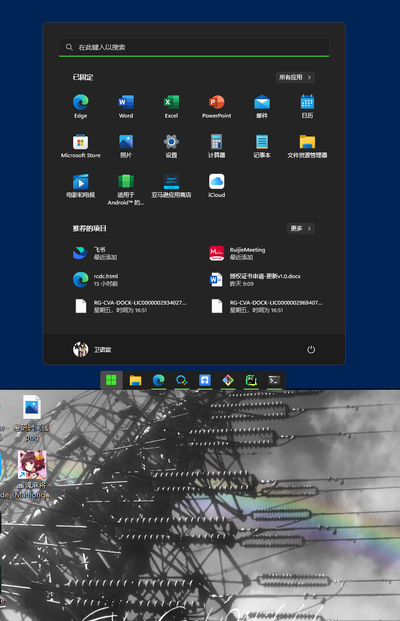Open the colorful diamond app on taskbar
The width and height of the screenshot is (400, 621).
228,380
